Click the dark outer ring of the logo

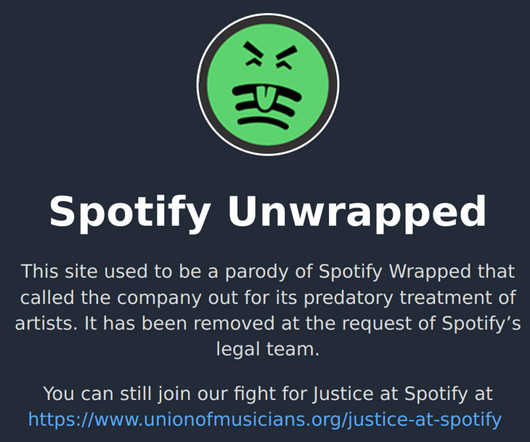pyautogui.click(x=202, y=84)
